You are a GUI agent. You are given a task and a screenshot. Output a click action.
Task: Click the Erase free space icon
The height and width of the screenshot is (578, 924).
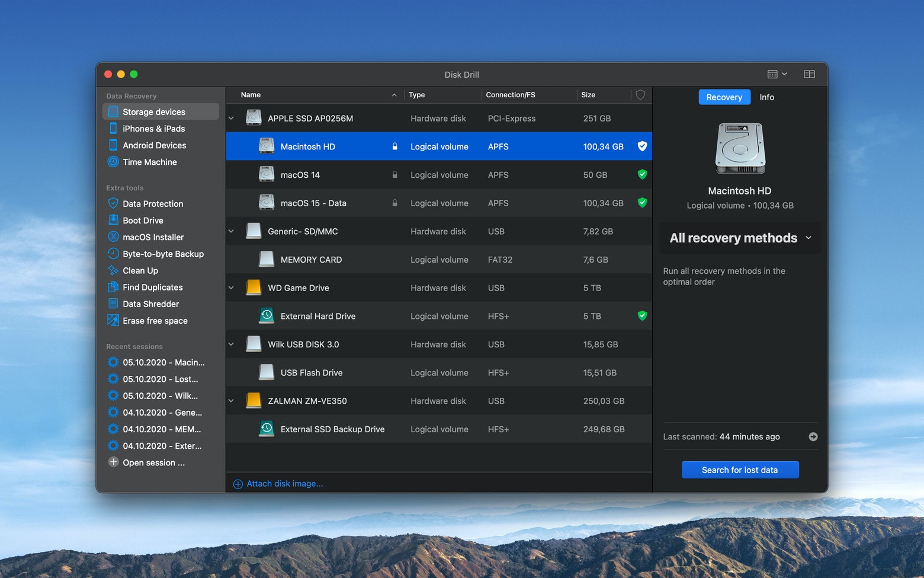point(113,320)
